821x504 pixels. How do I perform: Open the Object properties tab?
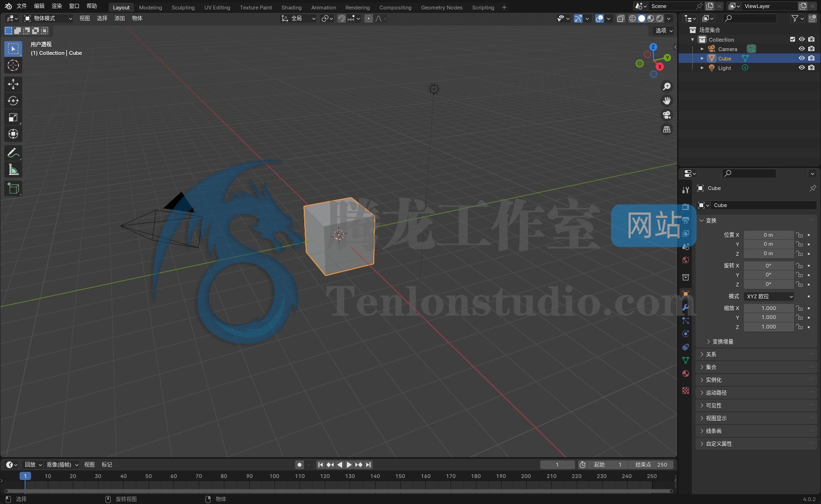pos(686,294)
